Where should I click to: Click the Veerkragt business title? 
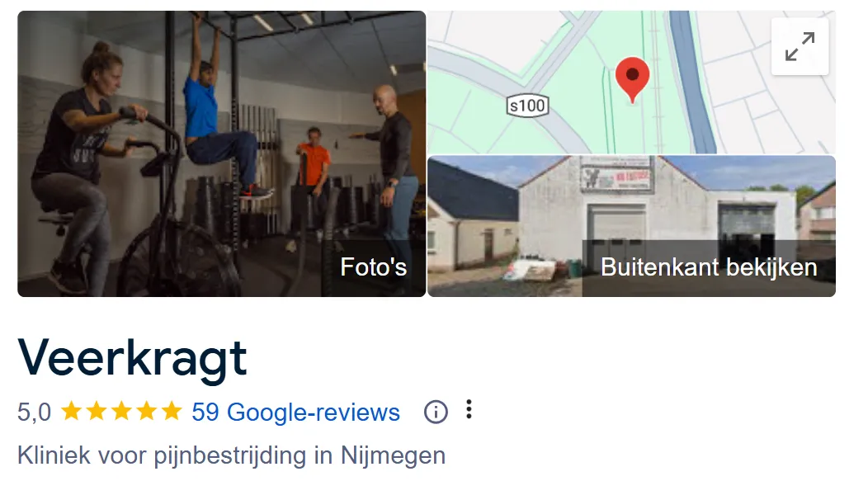tap(132, 358)
